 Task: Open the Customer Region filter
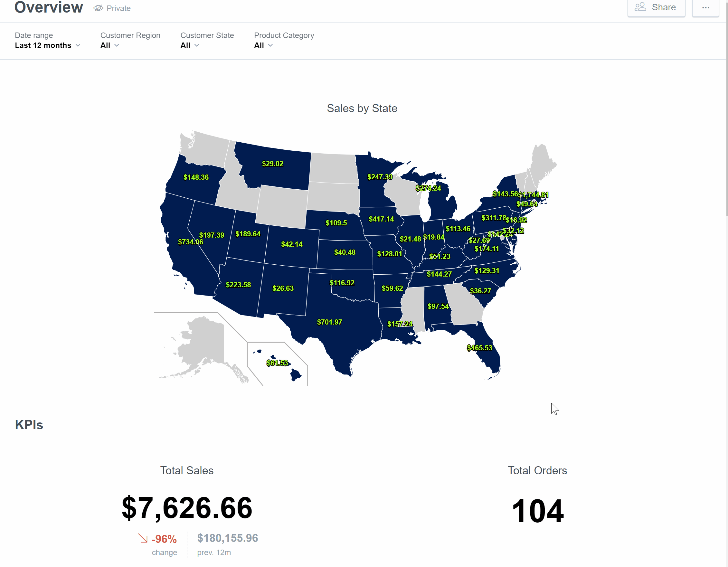tap(110, 45)
